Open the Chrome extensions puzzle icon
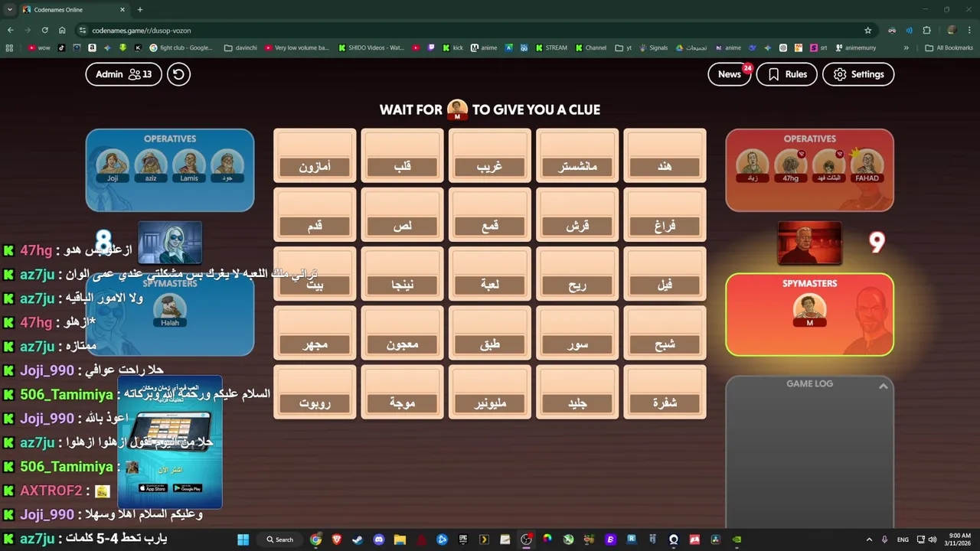Screen dimensions: 980x551 926,30
